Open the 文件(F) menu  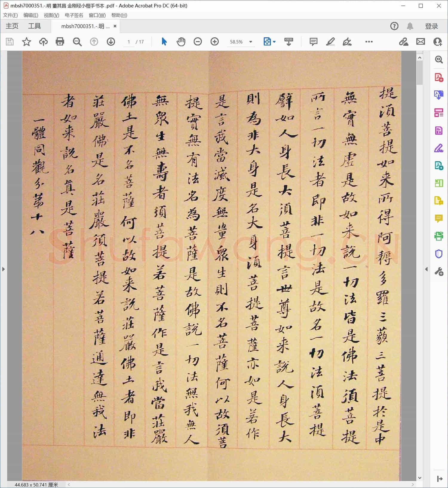[10, 15]
